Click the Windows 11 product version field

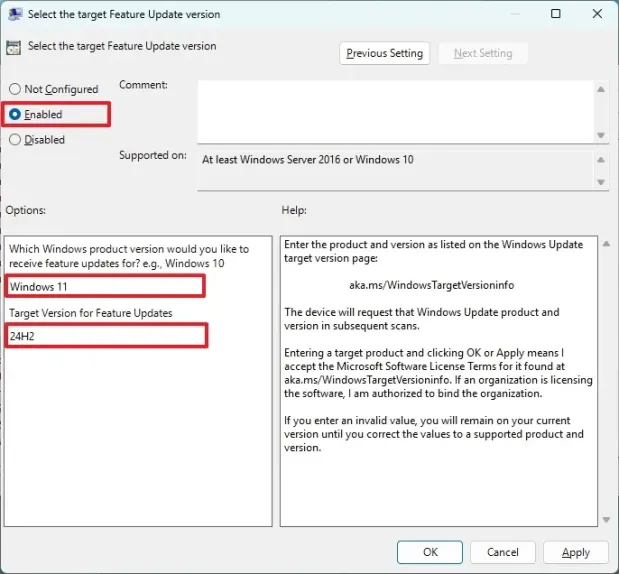tap(105, 286)
